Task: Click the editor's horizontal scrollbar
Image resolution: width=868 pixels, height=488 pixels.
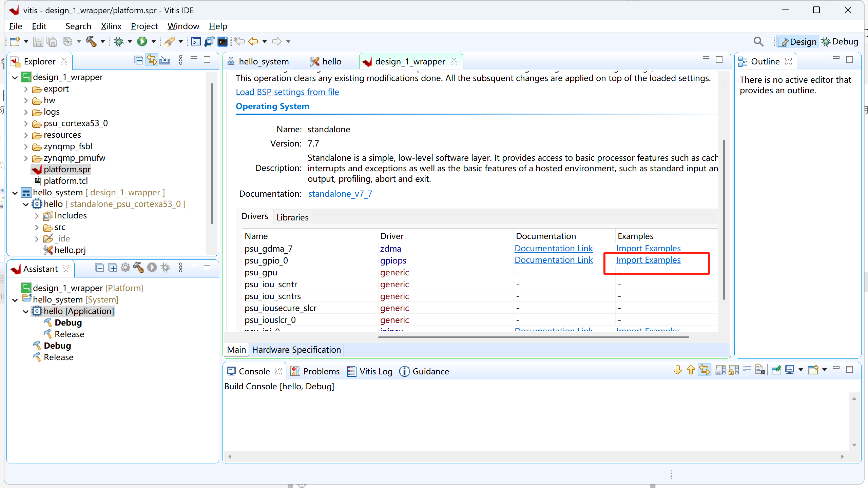Action: tap(533, 337)
